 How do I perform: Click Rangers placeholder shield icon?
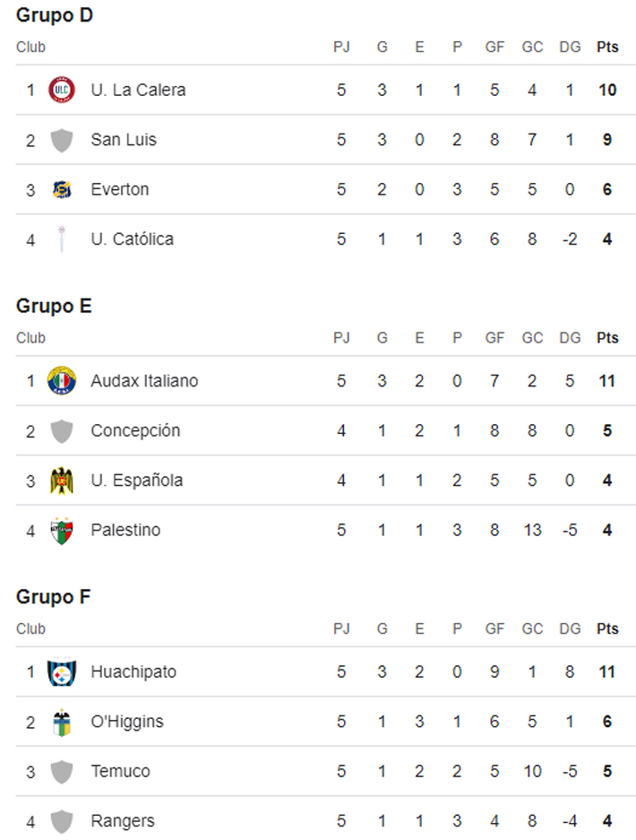62,821
